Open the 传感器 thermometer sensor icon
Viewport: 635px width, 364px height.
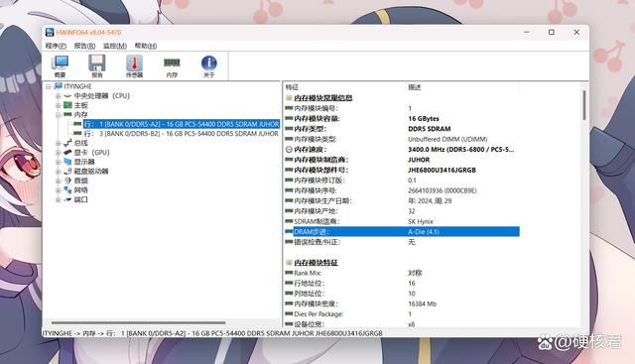pyautogui.click(x=135, y=66)
